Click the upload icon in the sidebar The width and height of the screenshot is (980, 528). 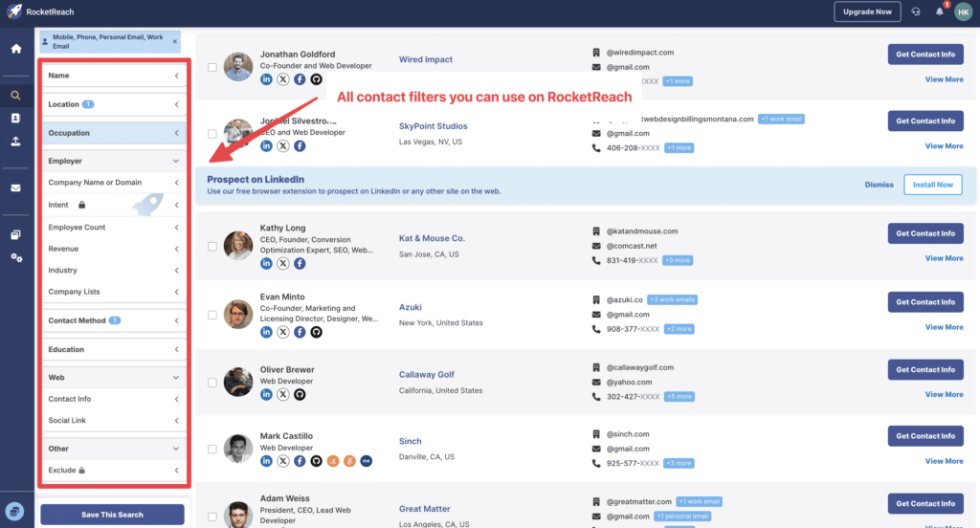click(x=15, y=142)
